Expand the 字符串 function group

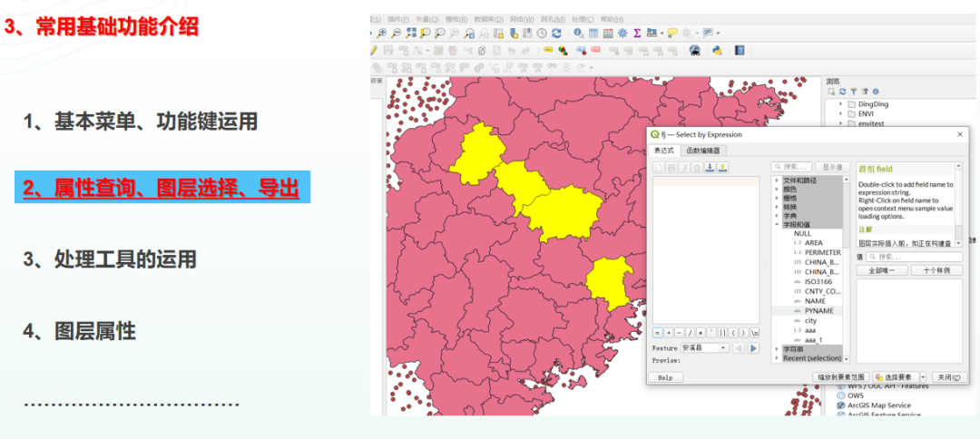click(776, 349)
